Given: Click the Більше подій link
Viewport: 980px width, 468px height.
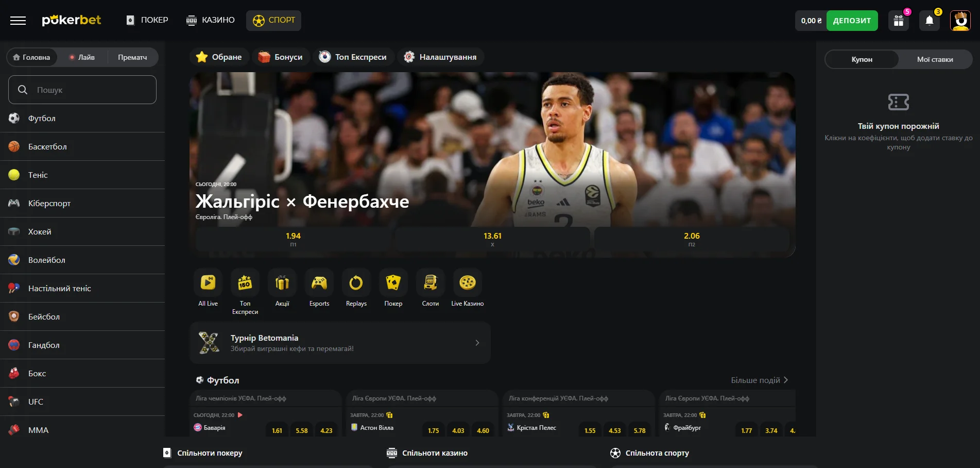Looking at the screenshot, I should click(x=760, y=380).
